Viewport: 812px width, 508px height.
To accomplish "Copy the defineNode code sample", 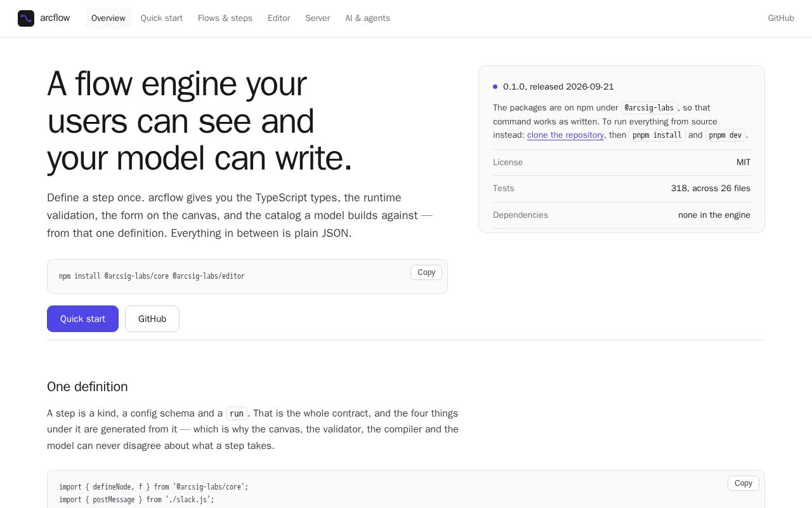I will click(743, 483).
